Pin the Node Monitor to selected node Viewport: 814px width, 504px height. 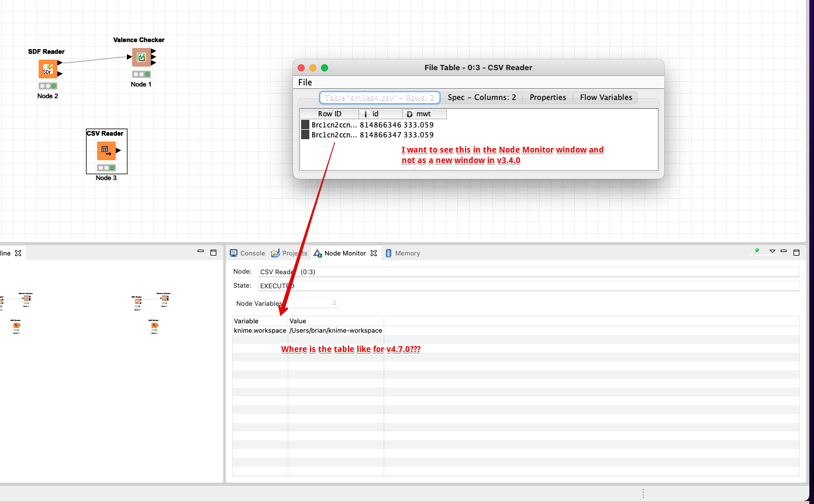coord(756,251)
